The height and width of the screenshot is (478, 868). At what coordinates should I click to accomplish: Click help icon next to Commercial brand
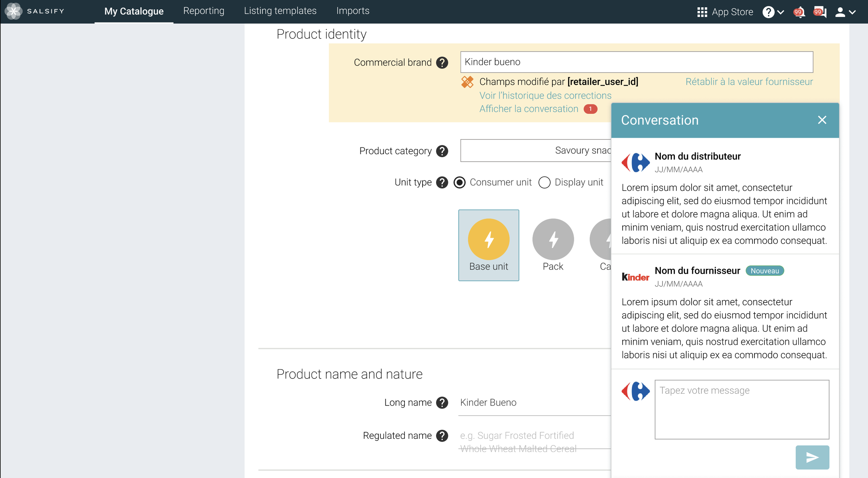tap(442, 63)
